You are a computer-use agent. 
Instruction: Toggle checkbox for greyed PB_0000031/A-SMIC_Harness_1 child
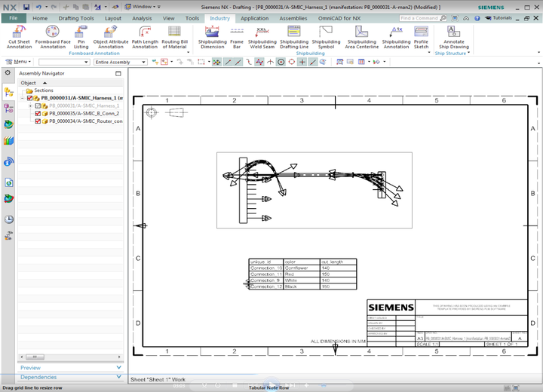coord(38,106)
